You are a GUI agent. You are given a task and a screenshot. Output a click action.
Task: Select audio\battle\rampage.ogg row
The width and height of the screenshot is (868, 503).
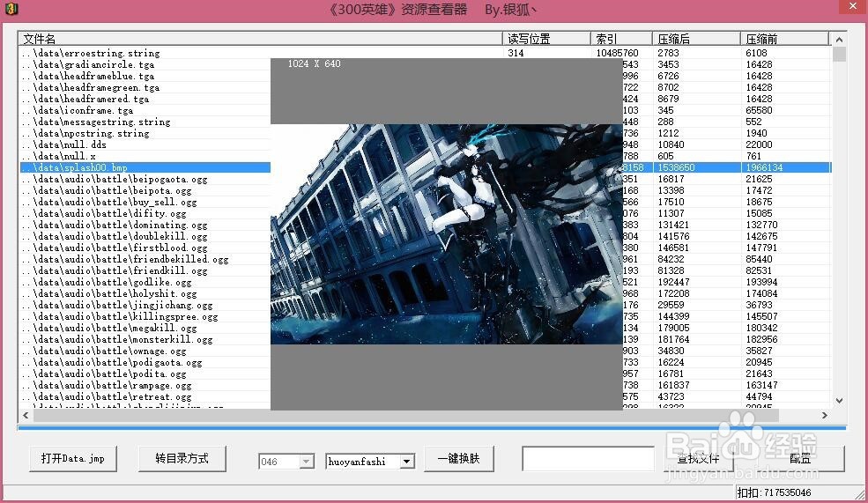tap(145, 385)
